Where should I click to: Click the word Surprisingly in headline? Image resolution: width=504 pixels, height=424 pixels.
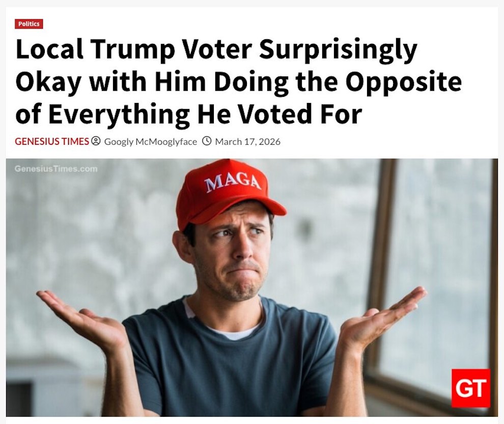(x=338, y=50)
